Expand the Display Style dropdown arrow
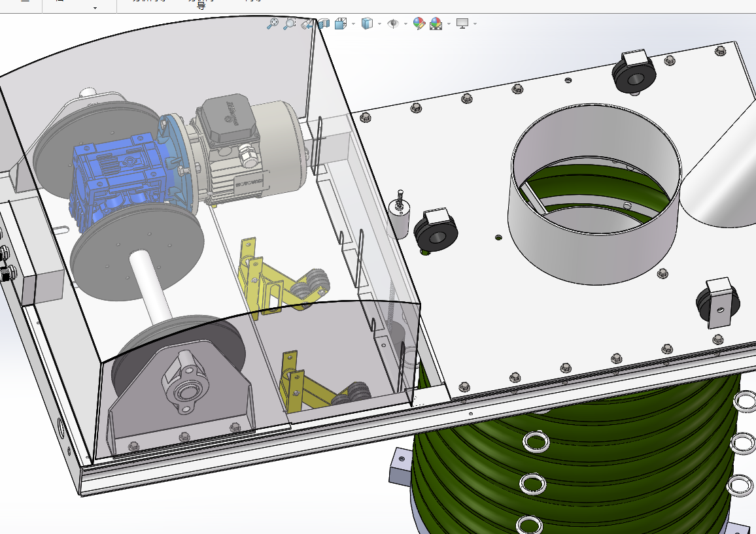 (379, 24)
